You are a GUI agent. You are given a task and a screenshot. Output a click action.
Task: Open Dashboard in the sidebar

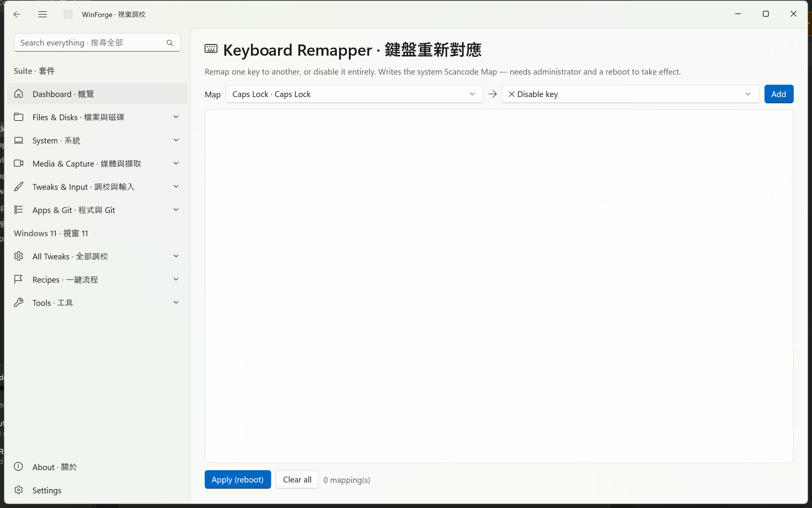[x=97, y=94]
